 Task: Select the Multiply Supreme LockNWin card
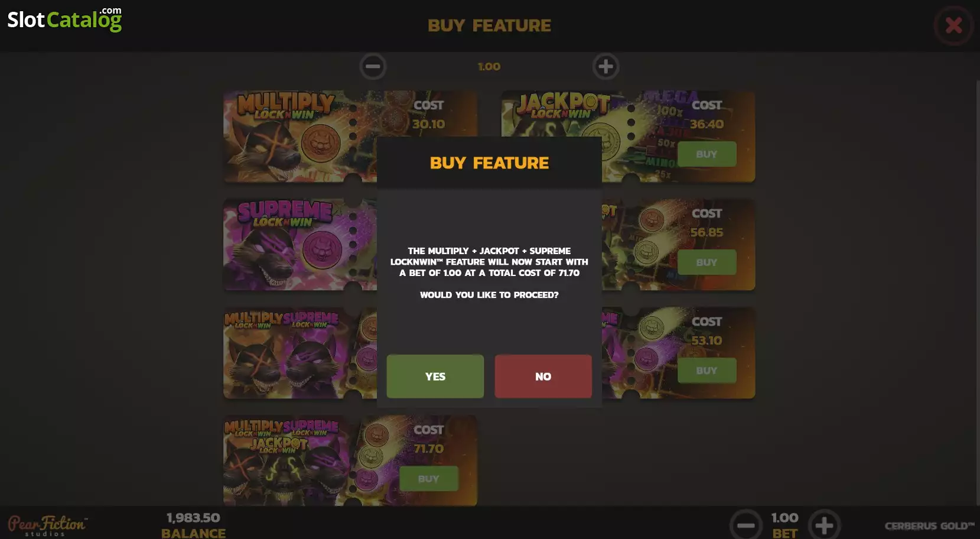(x=300, y=353)
